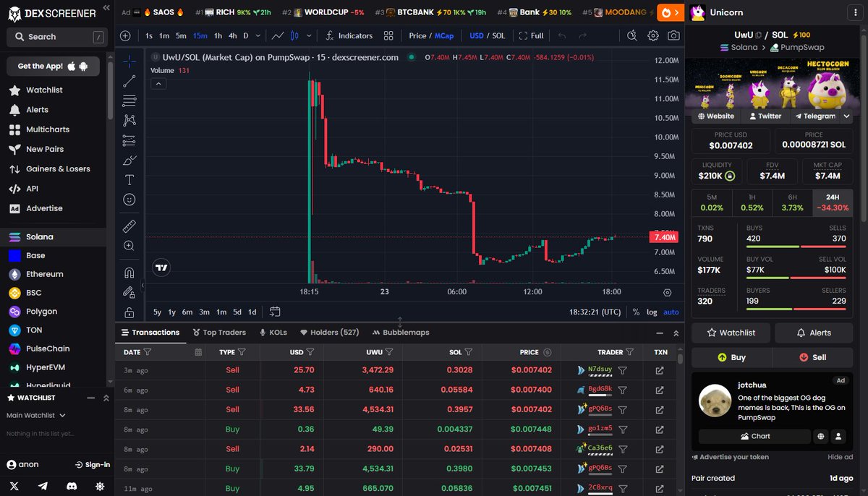868x496 pixels.
Task: Click the Search input field
Action: (x=56, y=36)
